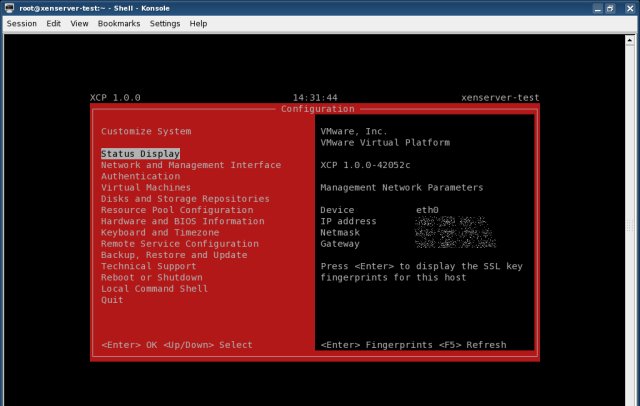This screenshot has height=406, width=640.
Task: Click VMware Virtual Platform text
Action: (385, 142)
